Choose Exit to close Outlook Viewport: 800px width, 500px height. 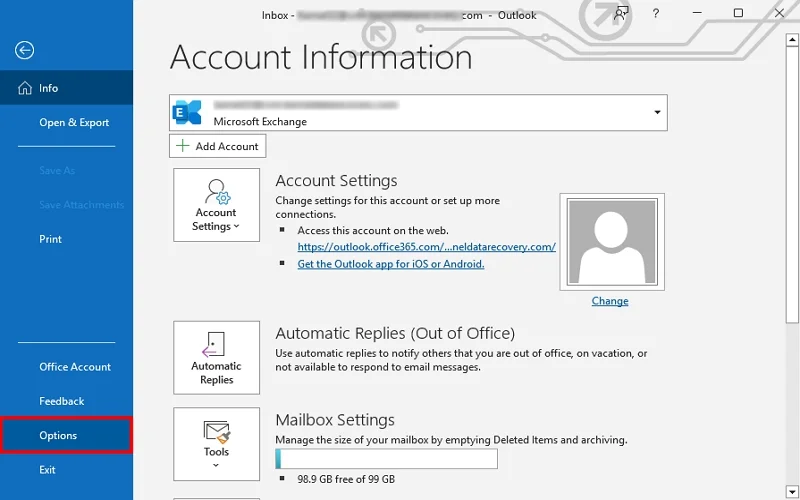point(66,470)
